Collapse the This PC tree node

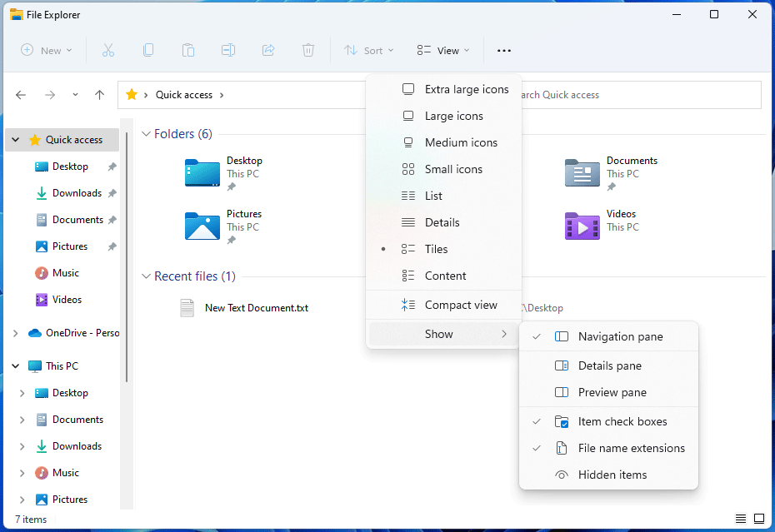point(16,366)
